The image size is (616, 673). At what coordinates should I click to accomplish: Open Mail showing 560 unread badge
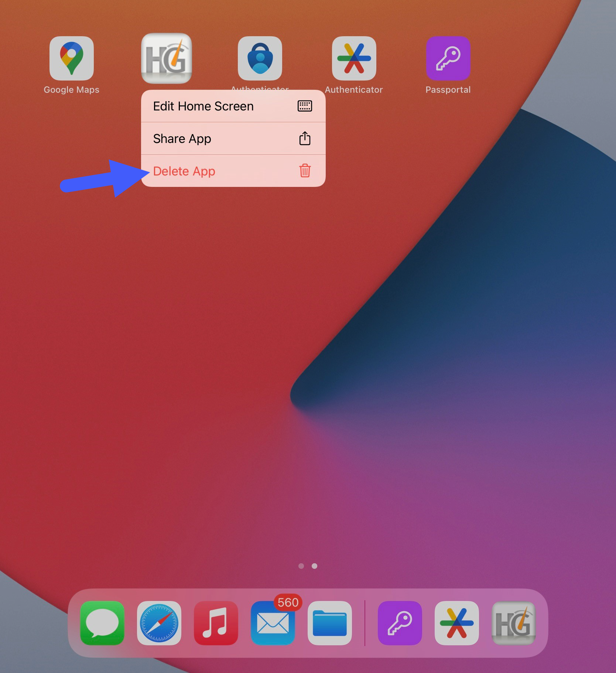(x=273, y=623)
